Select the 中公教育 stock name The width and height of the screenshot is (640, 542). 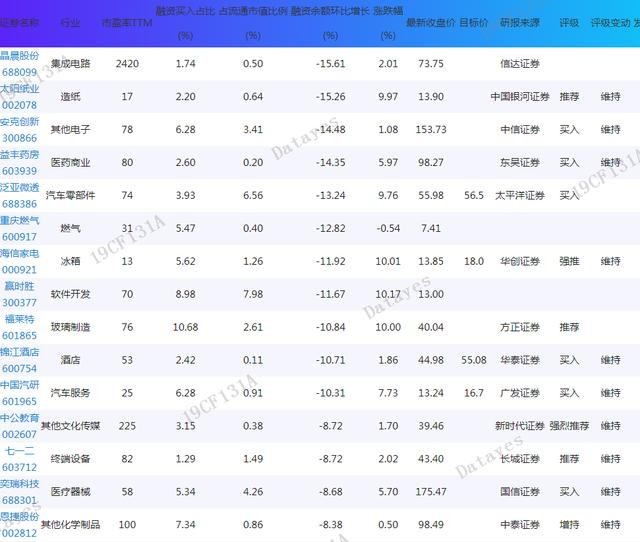(20, 418)
